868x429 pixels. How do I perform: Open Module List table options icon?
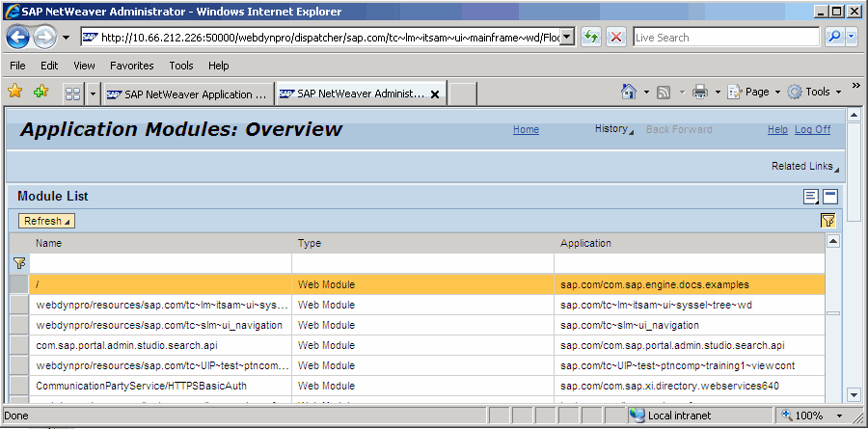[811, 197]
